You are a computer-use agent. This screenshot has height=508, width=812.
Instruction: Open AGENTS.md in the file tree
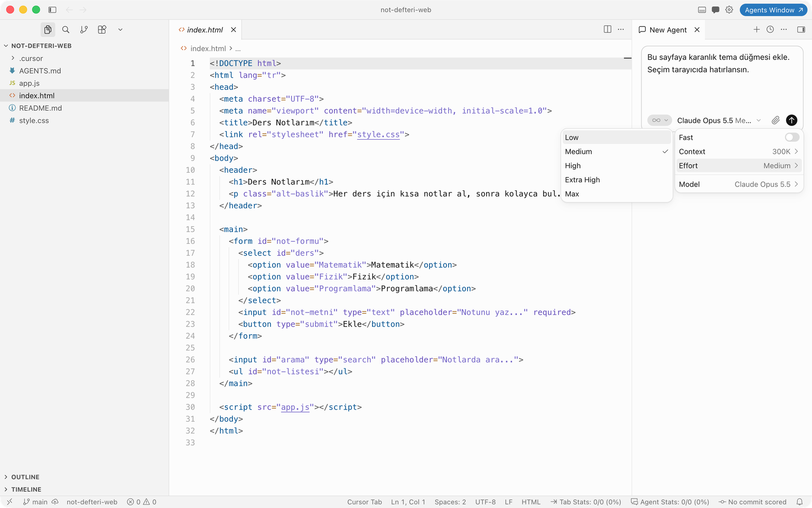click(x=84, y=71)
